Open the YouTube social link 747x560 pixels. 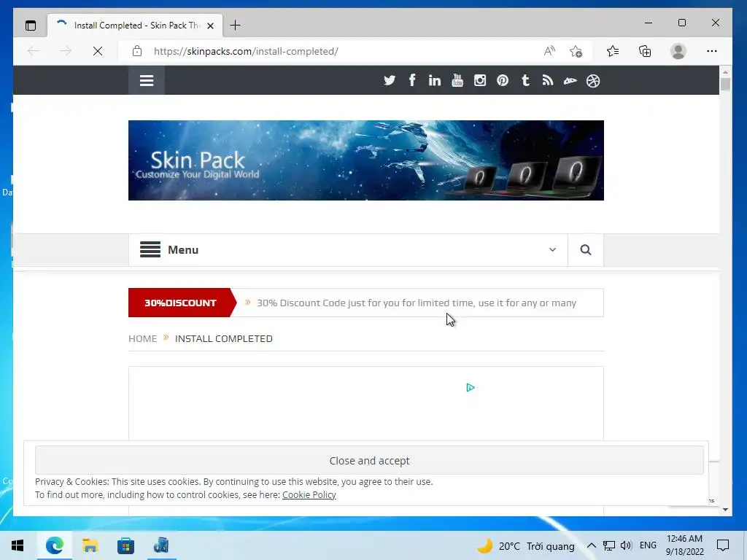457,80
